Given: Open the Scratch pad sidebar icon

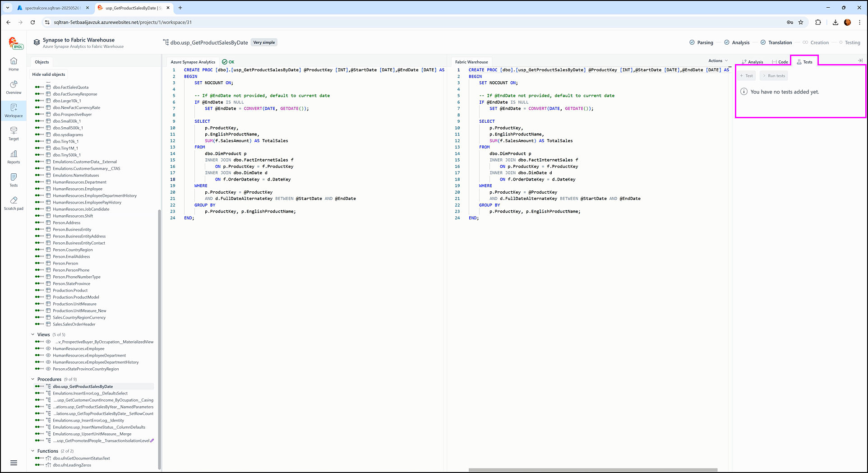Looking at the screenshot, I should click(x=14, y=203).
